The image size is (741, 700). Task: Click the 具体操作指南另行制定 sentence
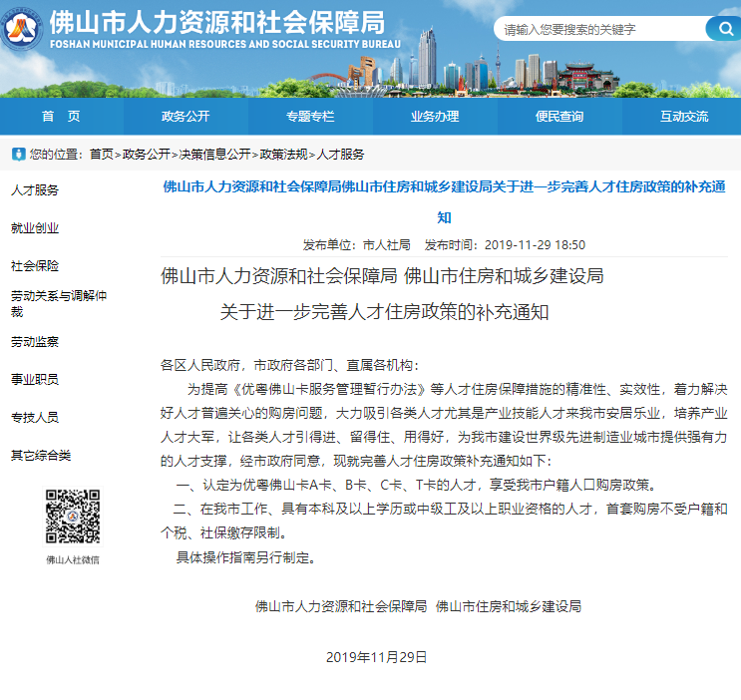[x=245, y=557]
